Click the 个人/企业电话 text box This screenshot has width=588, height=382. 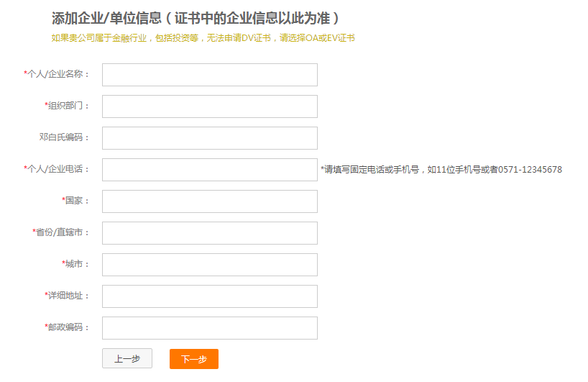209,170
